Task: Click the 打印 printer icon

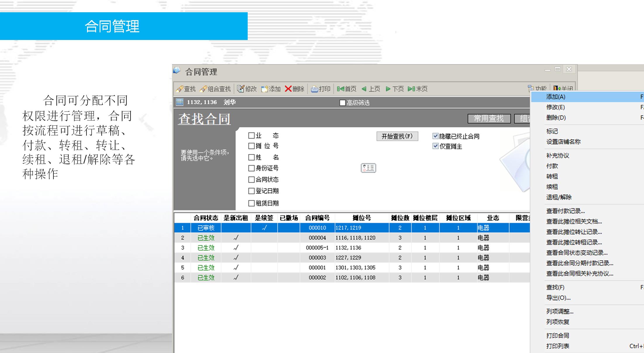Action: point(315,89)
